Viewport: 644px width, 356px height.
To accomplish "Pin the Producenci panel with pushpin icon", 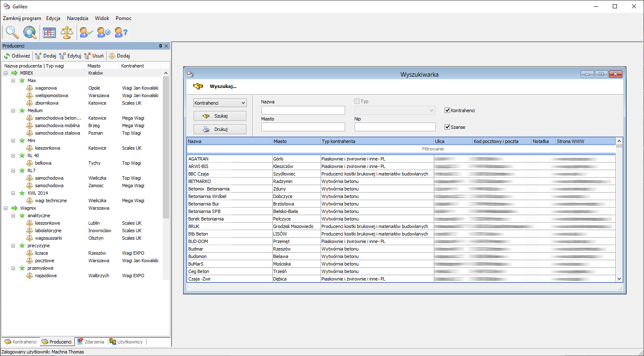I will tap(160, 46).
